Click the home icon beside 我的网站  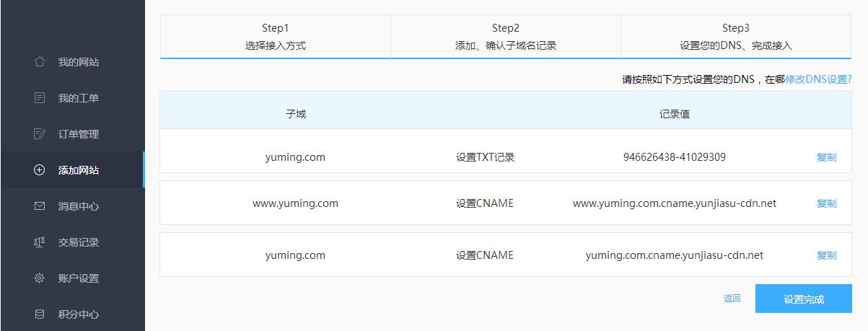click(40, 62)
